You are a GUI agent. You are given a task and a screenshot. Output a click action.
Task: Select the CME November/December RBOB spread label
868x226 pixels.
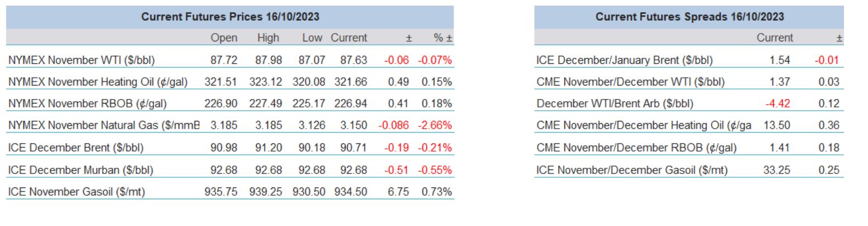pos(636,148)
